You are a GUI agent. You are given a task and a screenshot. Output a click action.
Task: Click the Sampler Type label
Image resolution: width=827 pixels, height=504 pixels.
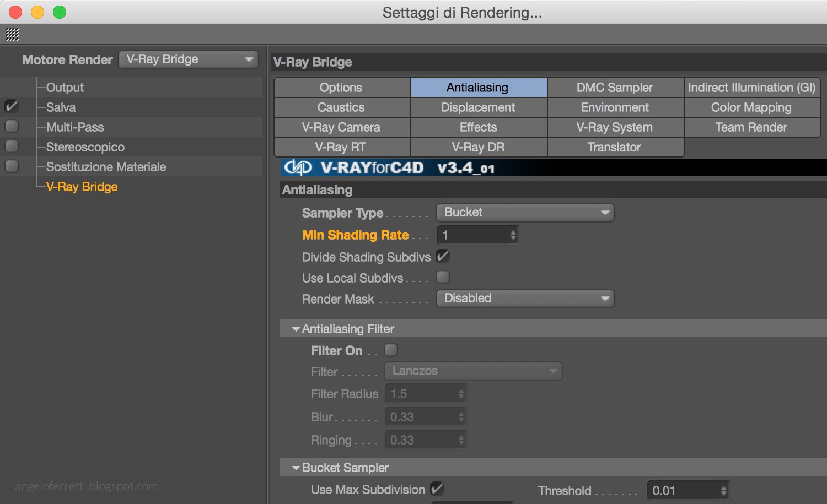[x=342, y=213]
